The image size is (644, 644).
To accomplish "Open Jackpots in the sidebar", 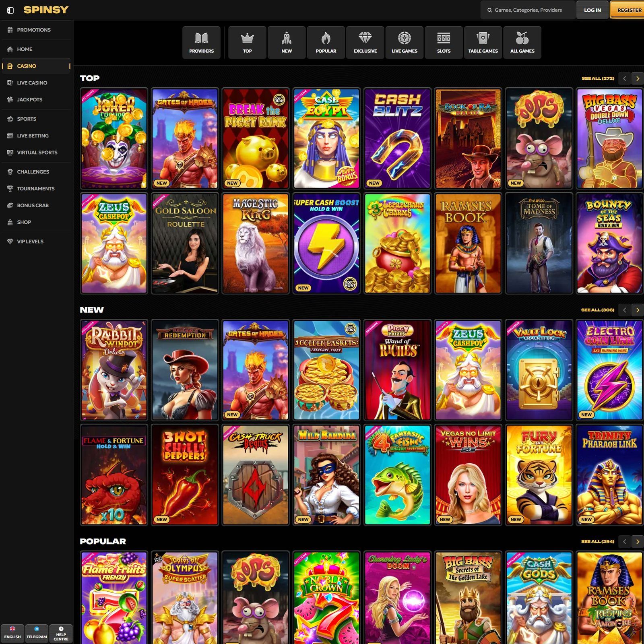I will pos(36,99).
